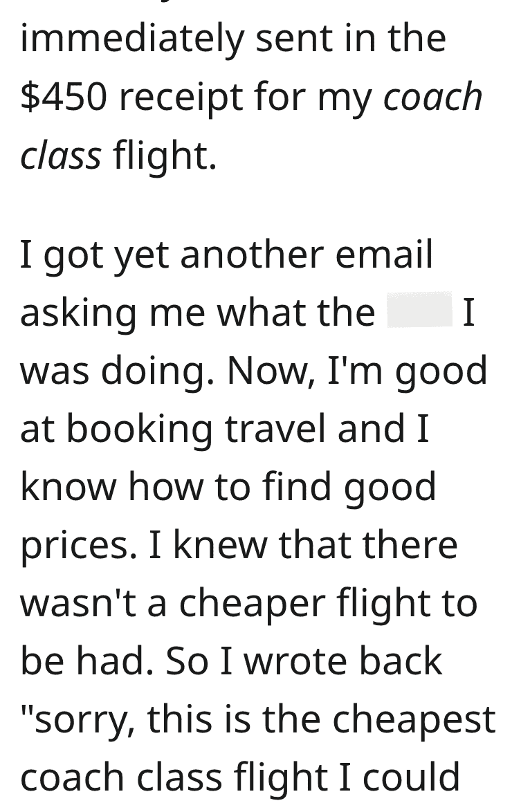Click the word "booking" in "at booking travel"
Image resolution: width=530 pixels, height=812 pixels.
tap(140, 429)
